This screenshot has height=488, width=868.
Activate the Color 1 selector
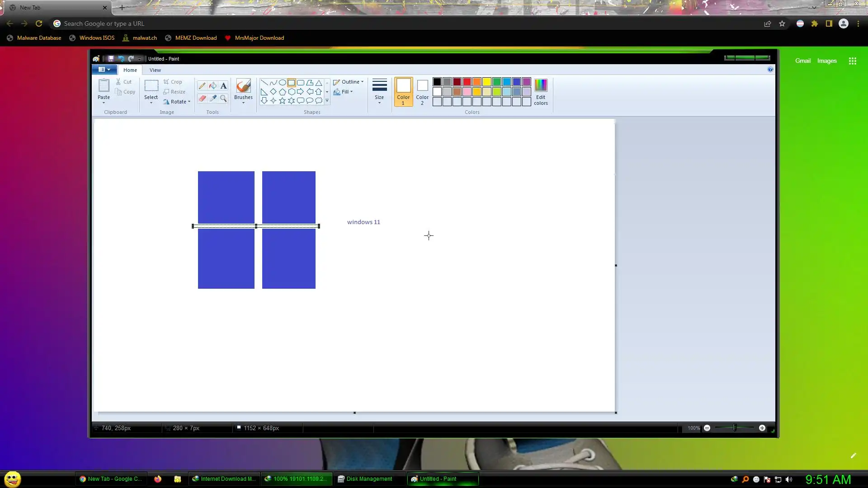pos(403,92)
